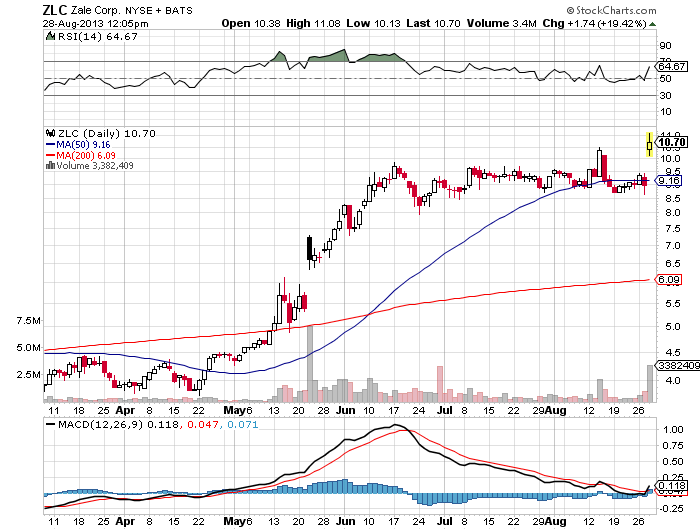The width and height of the screenshot is (700, 530).
Task: Click the candlestick legend icon beside ZLC (Daily)
Action: (50, 133)
